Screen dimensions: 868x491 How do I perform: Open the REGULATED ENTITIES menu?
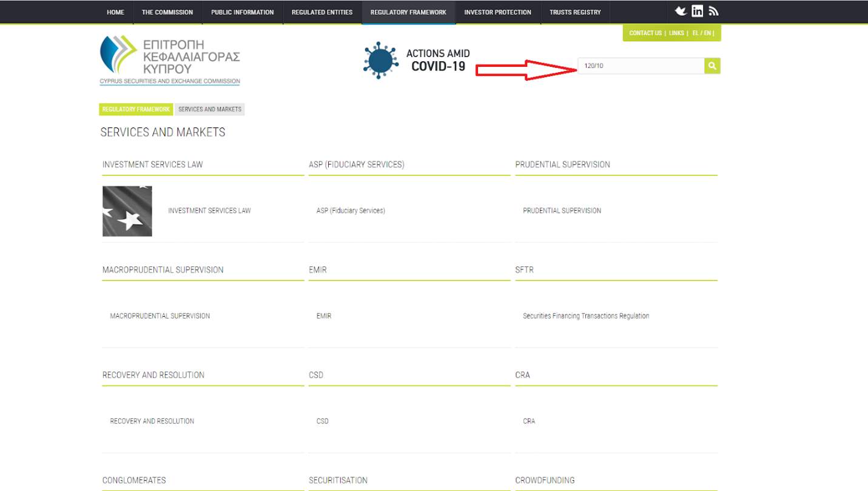322,12
